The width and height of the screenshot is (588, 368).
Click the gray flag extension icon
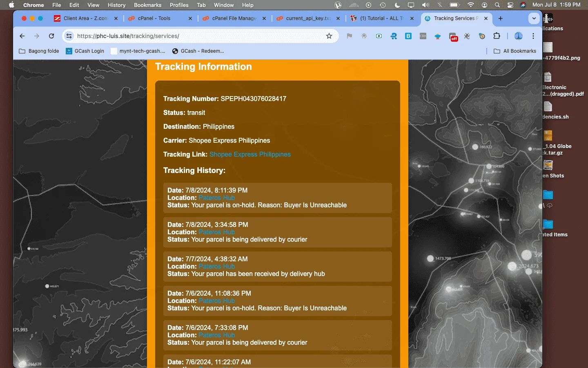[350, 36]
